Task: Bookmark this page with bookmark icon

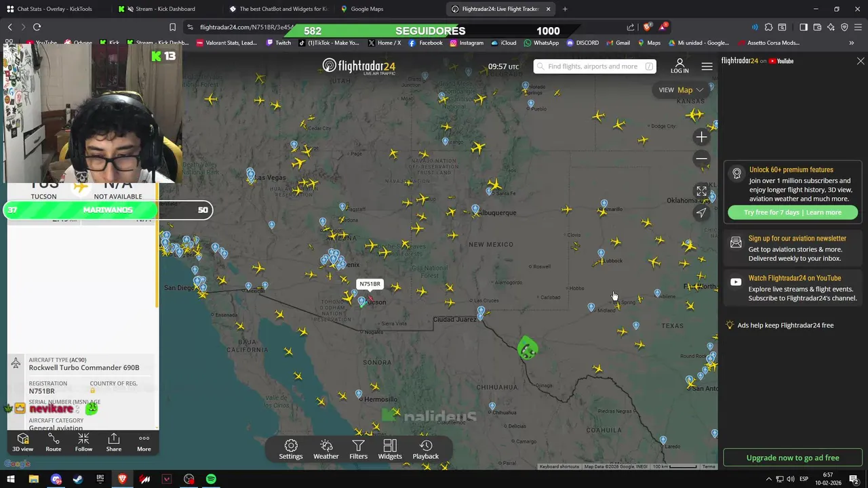Action: click(172, 27)
